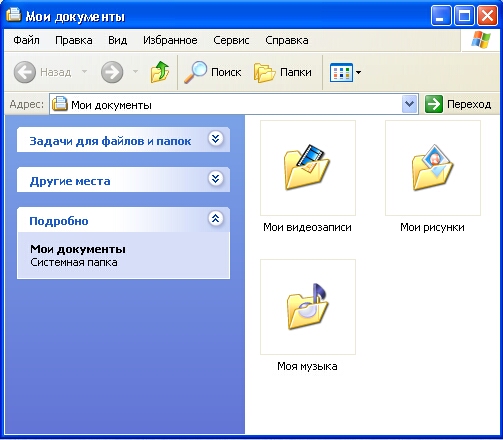Screen dimensions: 503x440
Task: Click the Переход button label
Action: 469,104
